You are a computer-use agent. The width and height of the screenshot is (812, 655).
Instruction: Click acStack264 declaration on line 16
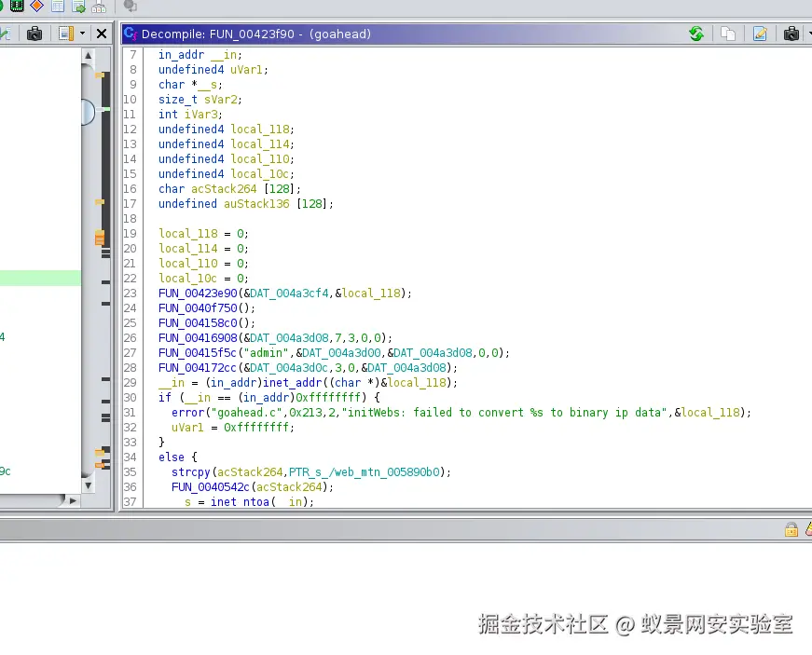click(224, 189)
